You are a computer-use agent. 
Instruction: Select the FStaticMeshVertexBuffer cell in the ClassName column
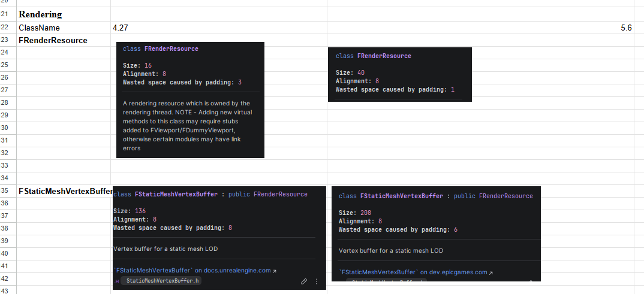(x=64, y=191)
